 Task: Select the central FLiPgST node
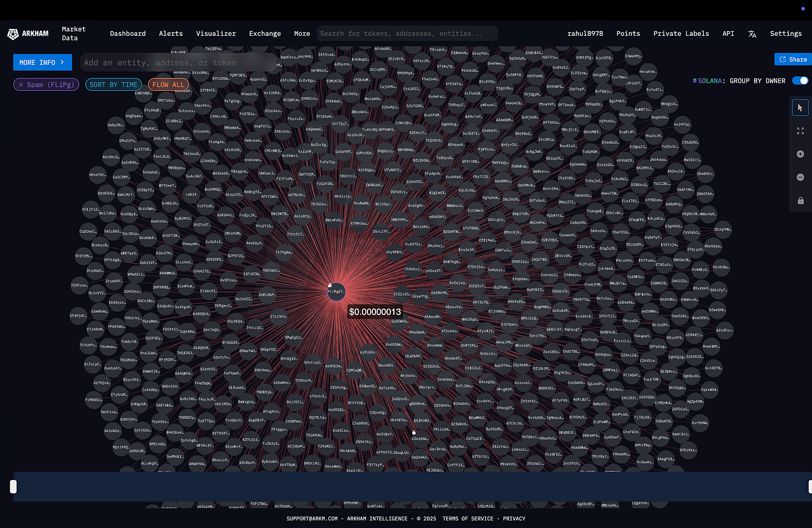tap(338, 292)
